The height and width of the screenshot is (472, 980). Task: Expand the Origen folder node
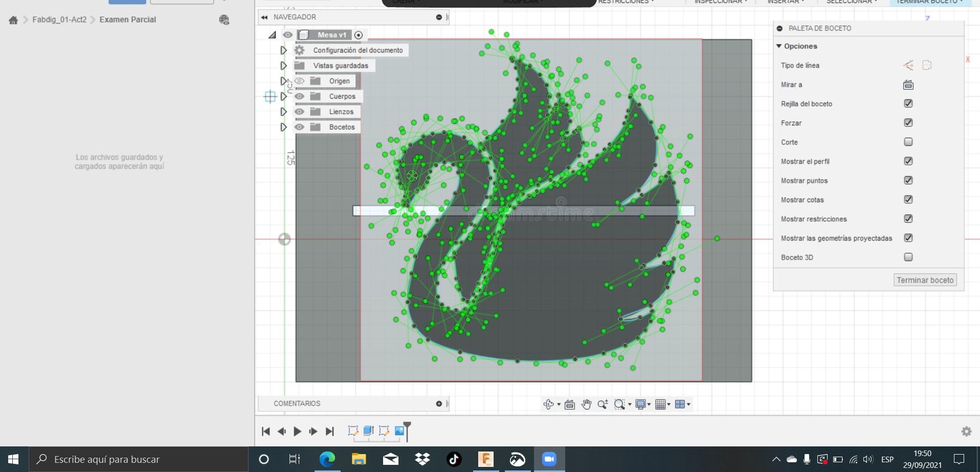pyautogui.click(x=283, y=81)
